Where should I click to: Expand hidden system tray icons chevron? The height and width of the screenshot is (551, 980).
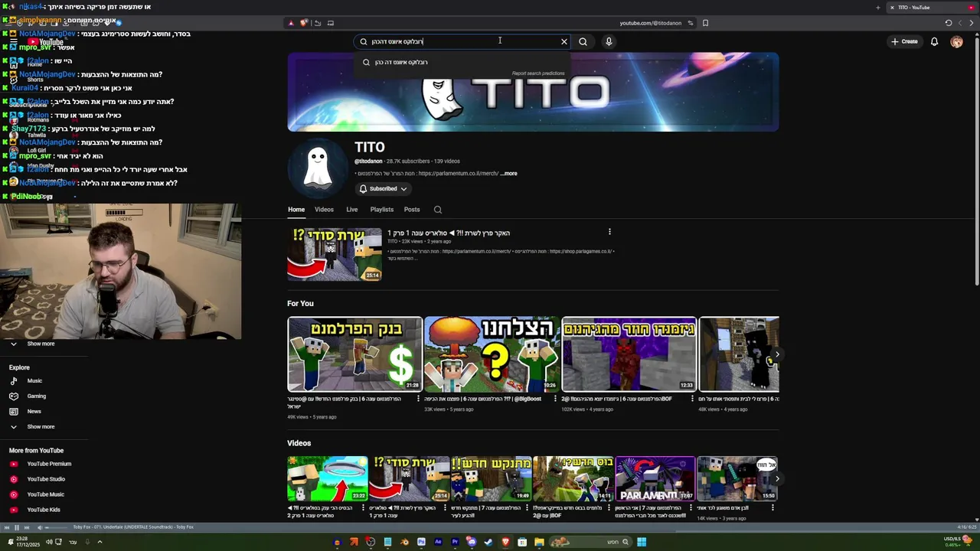click(x=100, y=542)
